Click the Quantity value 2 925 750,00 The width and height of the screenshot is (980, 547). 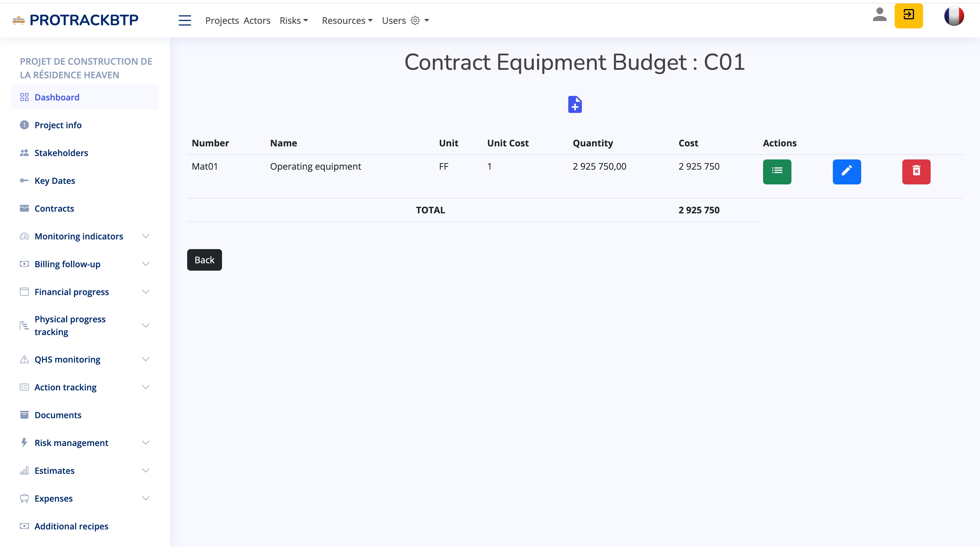pyautogui.click(x=599, y=166)
